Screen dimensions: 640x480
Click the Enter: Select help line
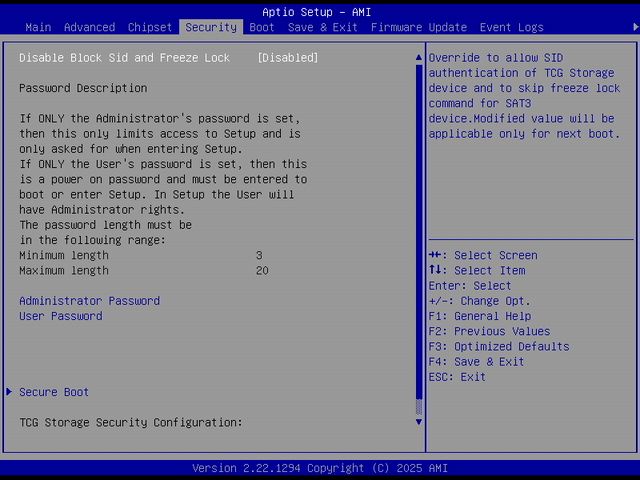[470, 286]
